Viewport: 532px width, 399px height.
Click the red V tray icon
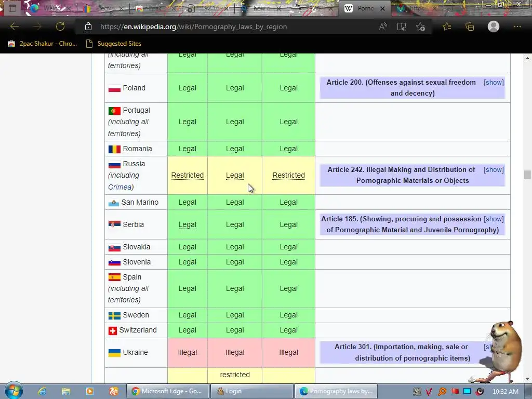tap(429, 392)
